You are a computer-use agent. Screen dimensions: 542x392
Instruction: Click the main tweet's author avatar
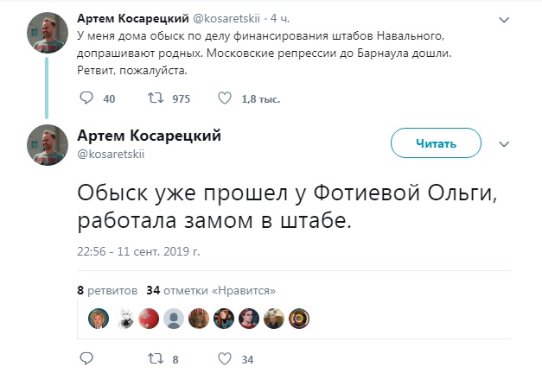point(46,144)
